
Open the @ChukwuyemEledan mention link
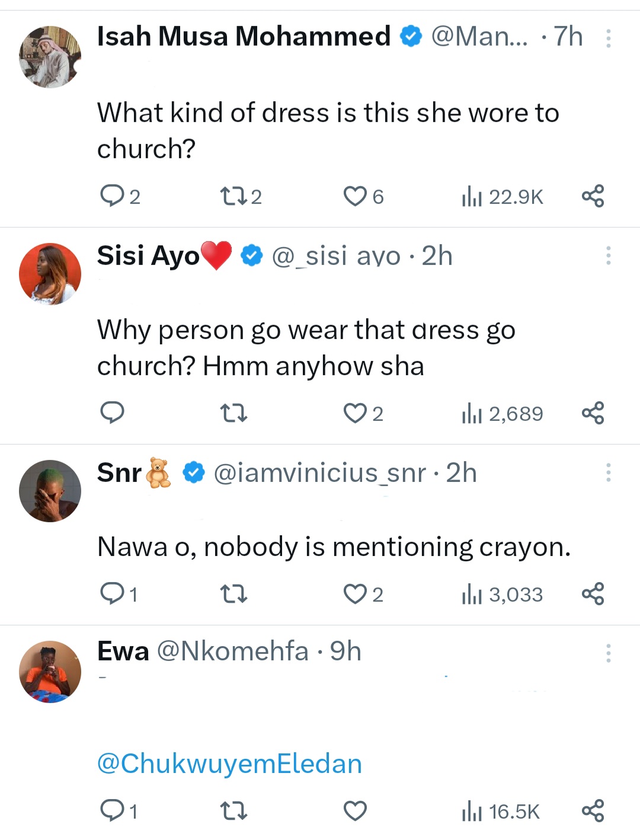(229, 764)
